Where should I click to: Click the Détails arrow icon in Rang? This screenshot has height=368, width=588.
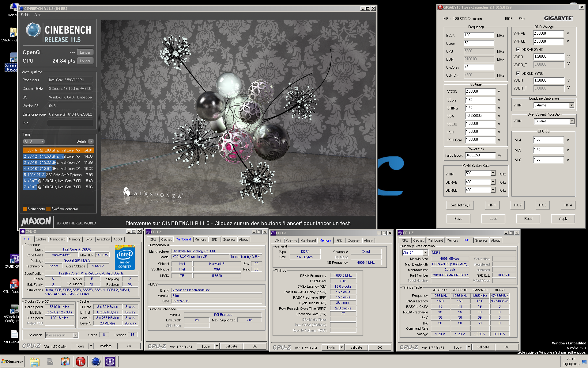click(x=91, y=141)
